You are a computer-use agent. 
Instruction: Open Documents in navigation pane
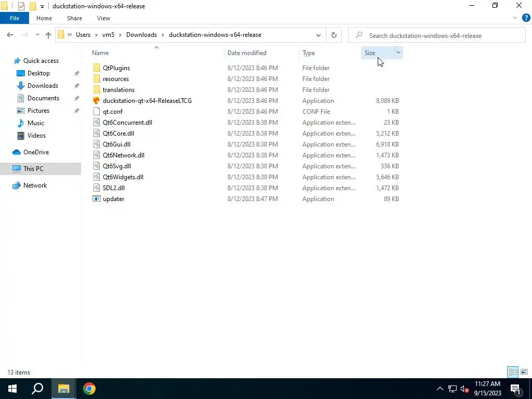pyautogui.click(x=43, y=98)
